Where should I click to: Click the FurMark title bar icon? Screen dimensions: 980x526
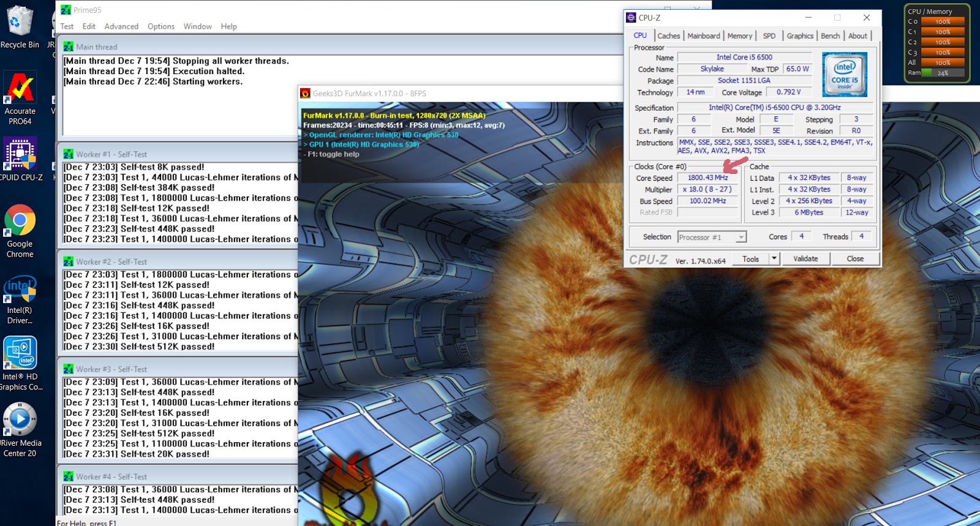pyautogui.click(x=305, y=93)
